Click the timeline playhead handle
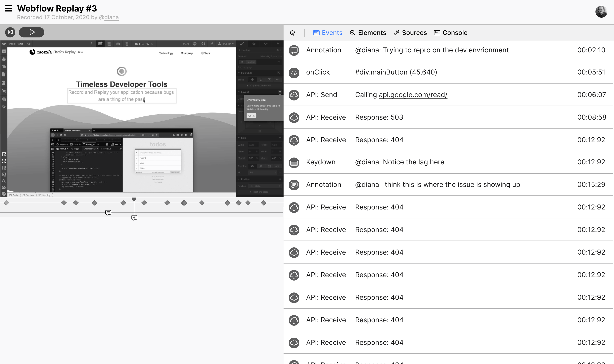 coord(134,199)
